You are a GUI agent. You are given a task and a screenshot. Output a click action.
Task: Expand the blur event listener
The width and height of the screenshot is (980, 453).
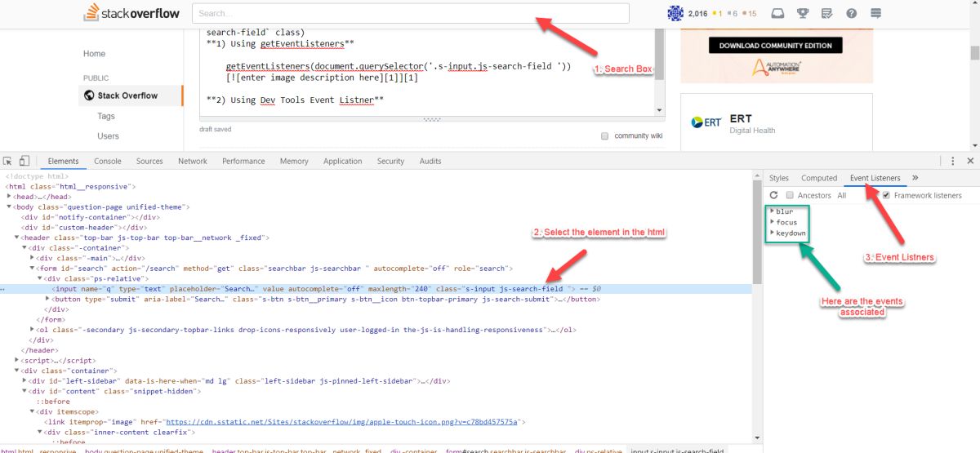[x=772, y=211]
